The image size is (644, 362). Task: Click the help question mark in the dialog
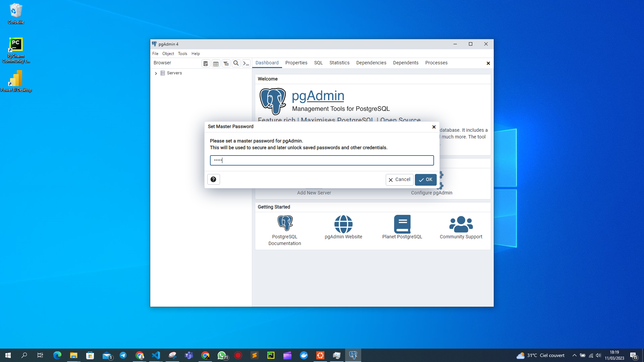213,179
